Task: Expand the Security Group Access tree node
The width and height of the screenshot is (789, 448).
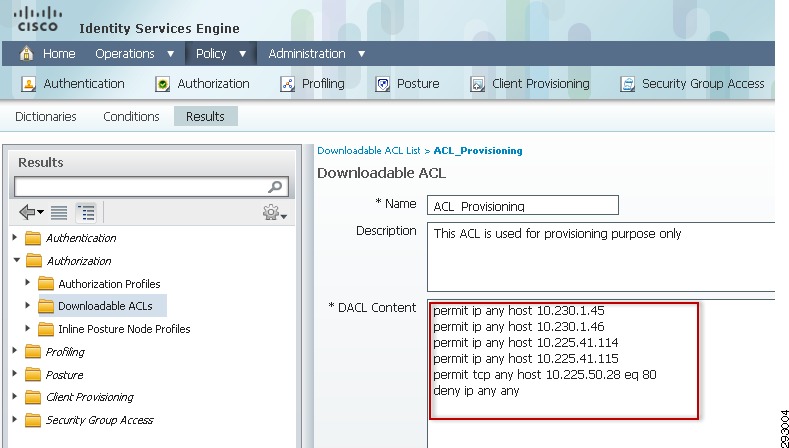Action: tap(15, 419)
